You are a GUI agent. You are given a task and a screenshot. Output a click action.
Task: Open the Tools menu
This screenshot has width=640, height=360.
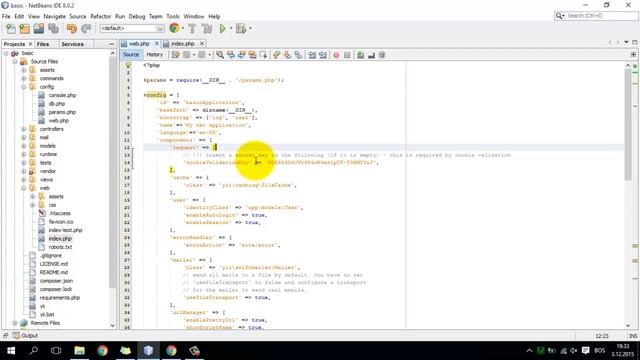(x=173, y=16)
